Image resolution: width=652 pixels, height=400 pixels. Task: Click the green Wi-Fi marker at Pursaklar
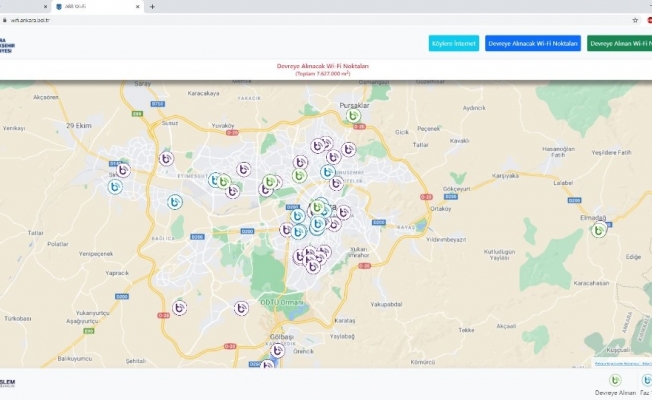353,116
